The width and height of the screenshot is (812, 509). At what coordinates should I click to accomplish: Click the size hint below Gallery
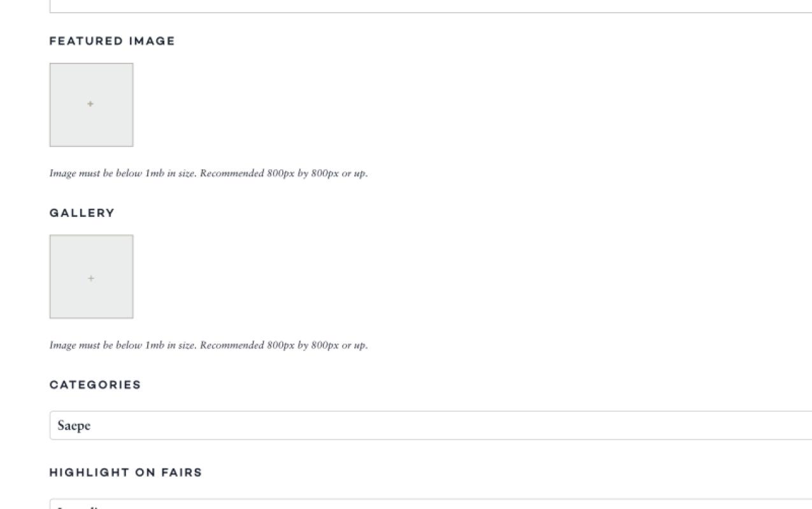pos(209,345)
